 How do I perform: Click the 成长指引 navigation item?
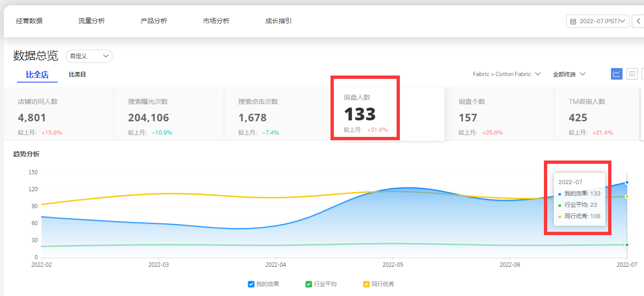click(x=278, y=21)
